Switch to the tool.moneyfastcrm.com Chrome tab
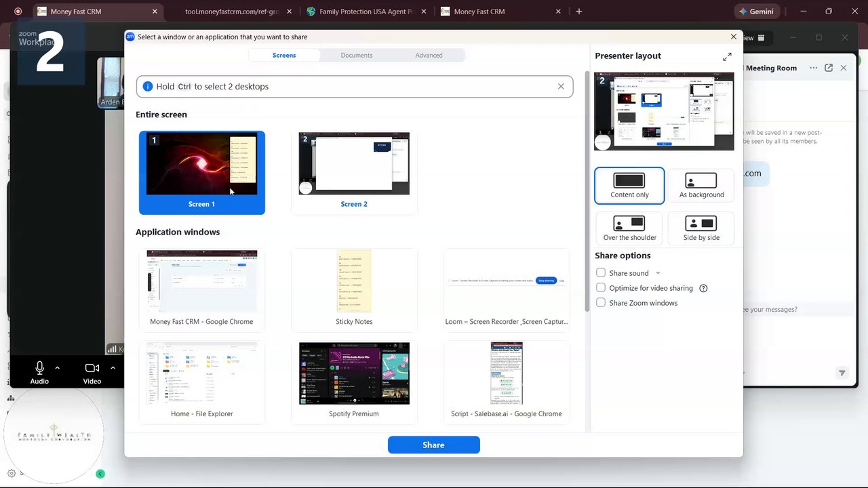This screenshot has width=868, height=488. click(x=232, y=12)
